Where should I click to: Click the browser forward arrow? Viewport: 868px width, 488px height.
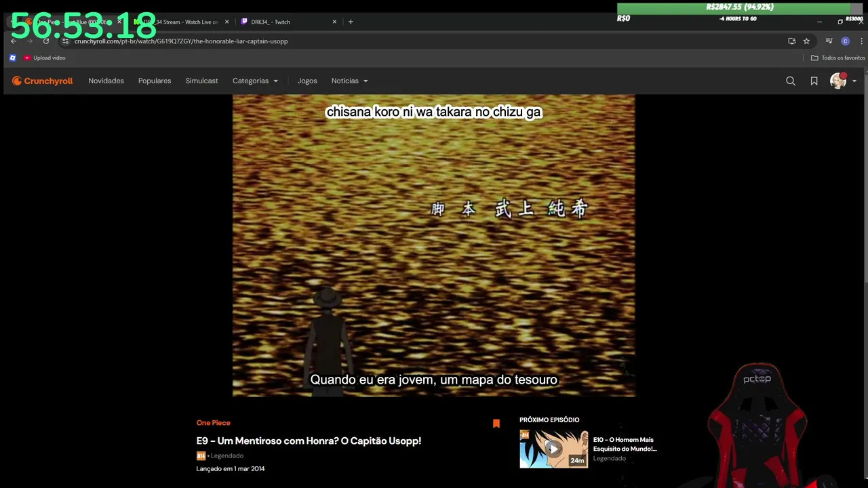point(30,41)
